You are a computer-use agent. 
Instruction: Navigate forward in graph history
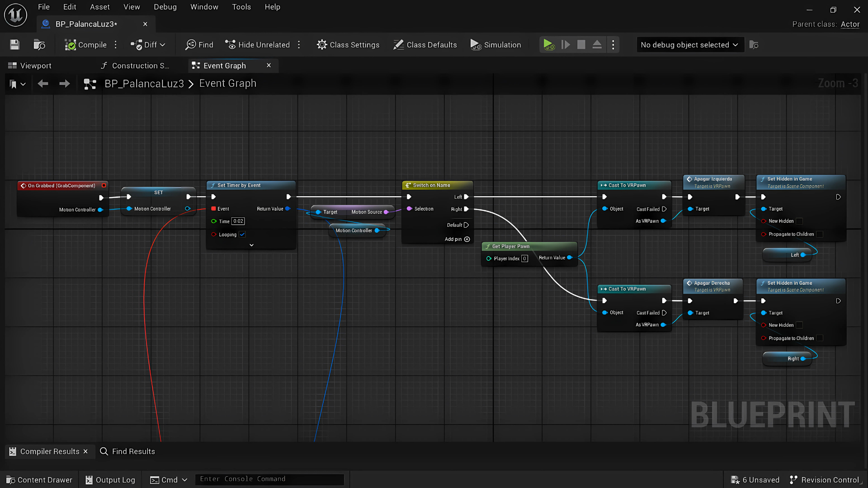click(x=65, y=84)
